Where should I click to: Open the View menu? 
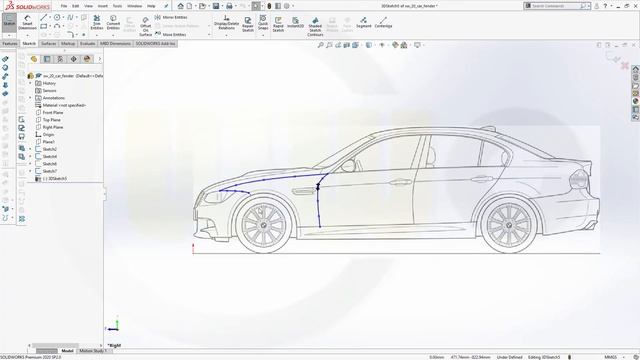[x=88, y=6]
